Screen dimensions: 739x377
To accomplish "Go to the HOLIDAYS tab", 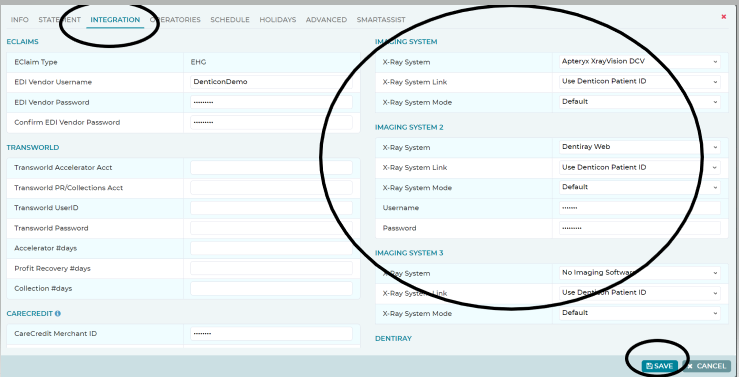I will tap(278, 20).
